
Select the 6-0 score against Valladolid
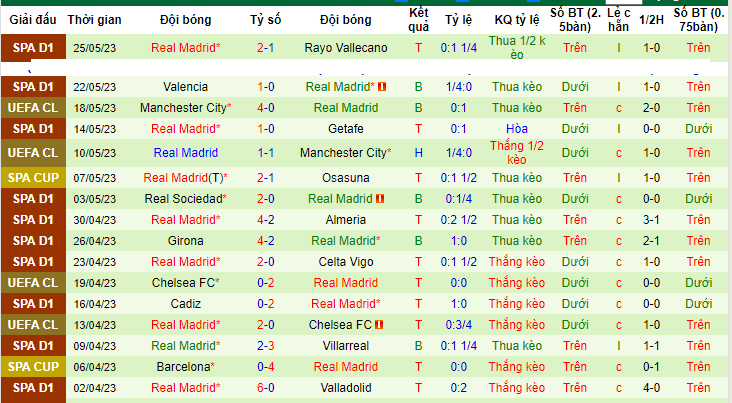pyautogui.click(x=266, y=388)
